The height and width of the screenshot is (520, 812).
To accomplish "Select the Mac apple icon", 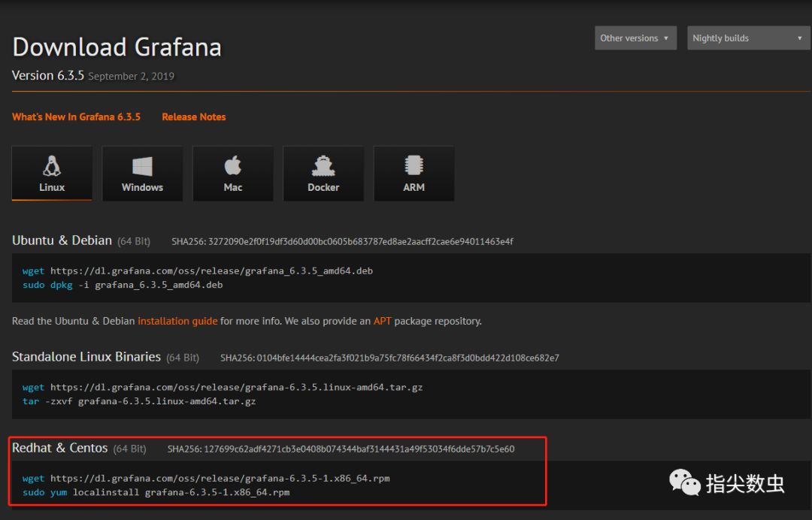I will (233, 165).
